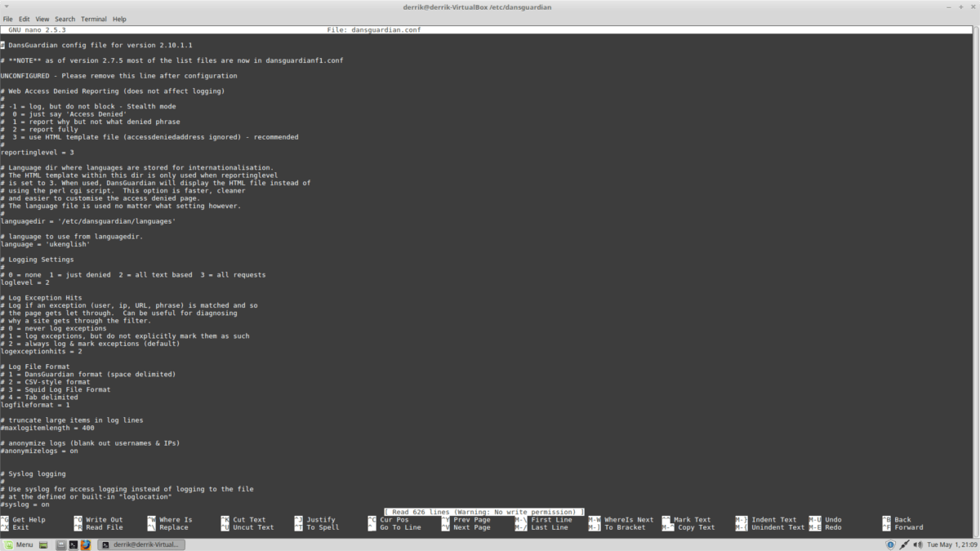Click the 'Where Is' nano shortcut label
The image size is (980, 551).
point(176,520)
